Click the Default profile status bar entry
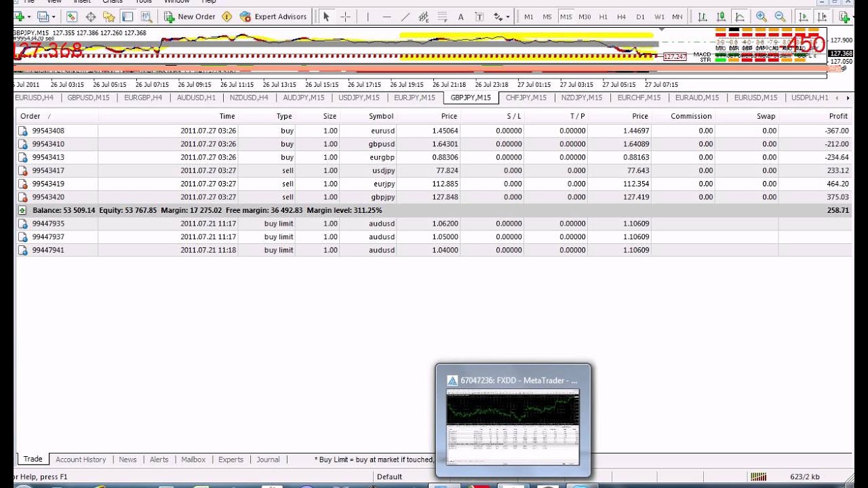This screenshot has height=488, width=868. (389, 476)
